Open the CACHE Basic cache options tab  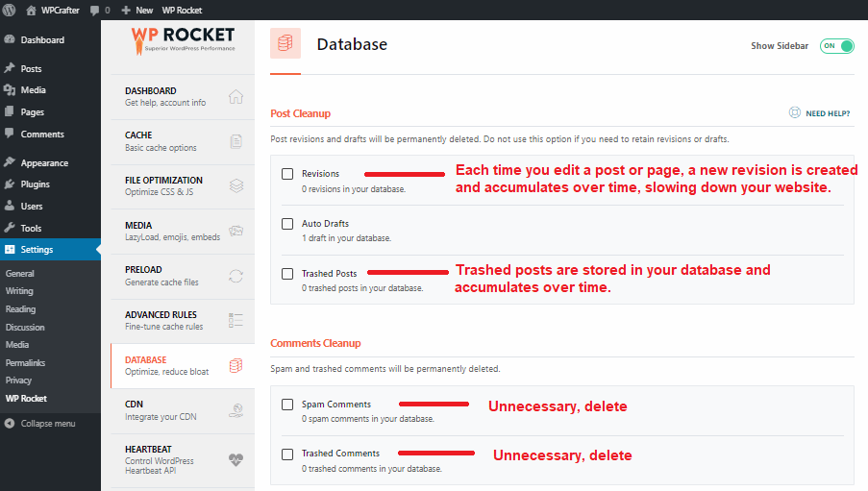pyautogui.click(x=183, y=141)
